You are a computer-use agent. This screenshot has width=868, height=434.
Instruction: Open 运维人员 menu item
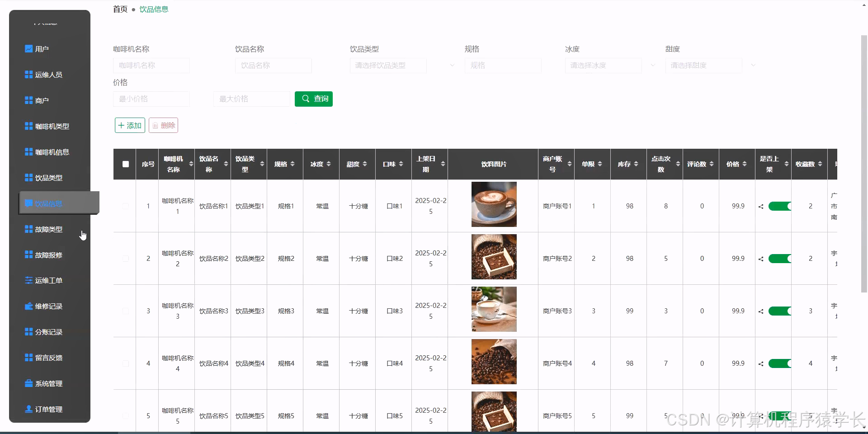[x=50, y=75]
